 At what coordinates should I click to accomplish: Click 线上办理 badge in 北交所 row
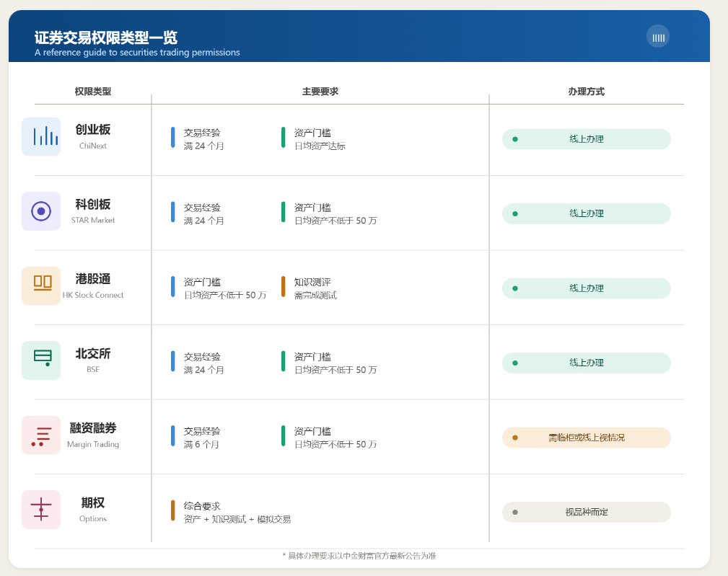tap(587, 363)
